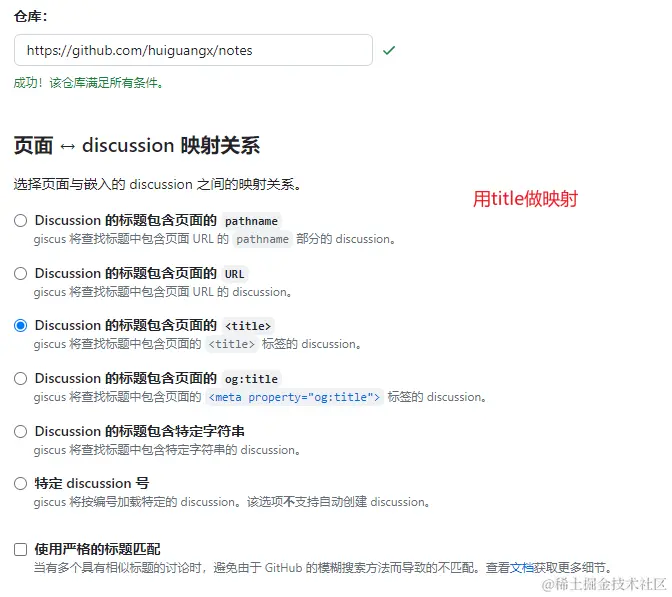Click the 'Discussion 的标题包含特定字符串' label
The height and width of the screenshot is (597, 672).
(x=140, y=431)
